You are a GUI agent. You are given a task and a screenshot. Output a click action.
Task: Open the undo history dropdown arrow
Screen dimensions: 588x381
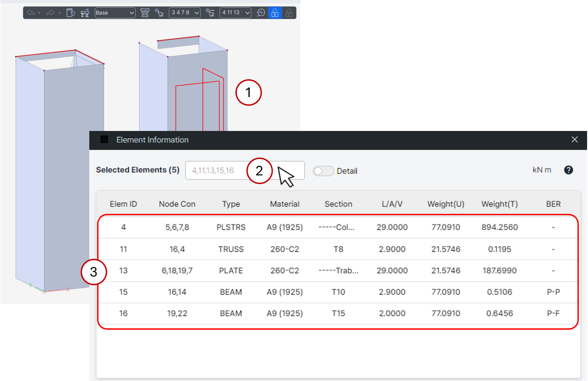(x=39, y=13)
